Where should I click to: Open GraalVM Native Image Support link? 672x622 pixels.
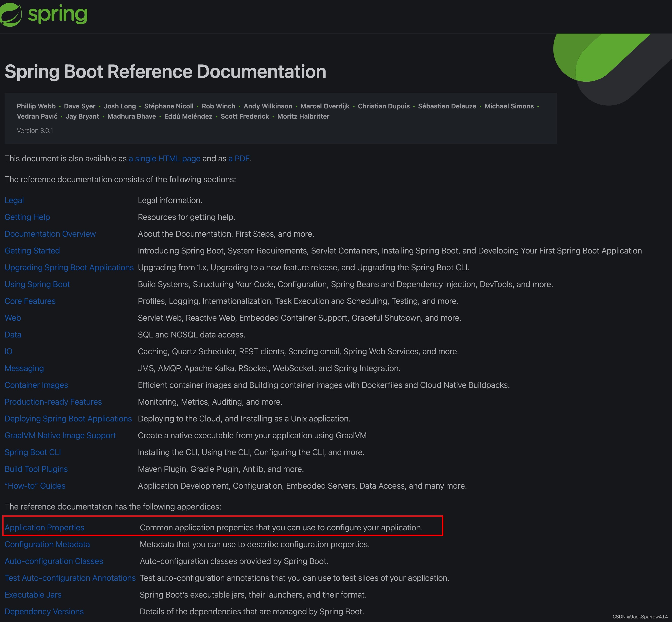pos(60,435)
